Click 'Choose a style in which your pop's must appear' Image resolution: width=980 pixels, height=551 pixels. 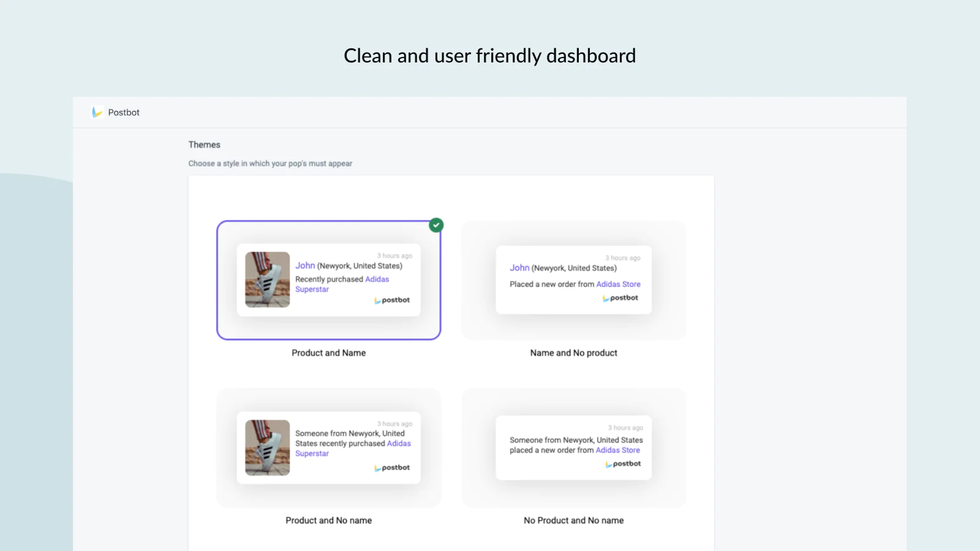tap(270, 163)
